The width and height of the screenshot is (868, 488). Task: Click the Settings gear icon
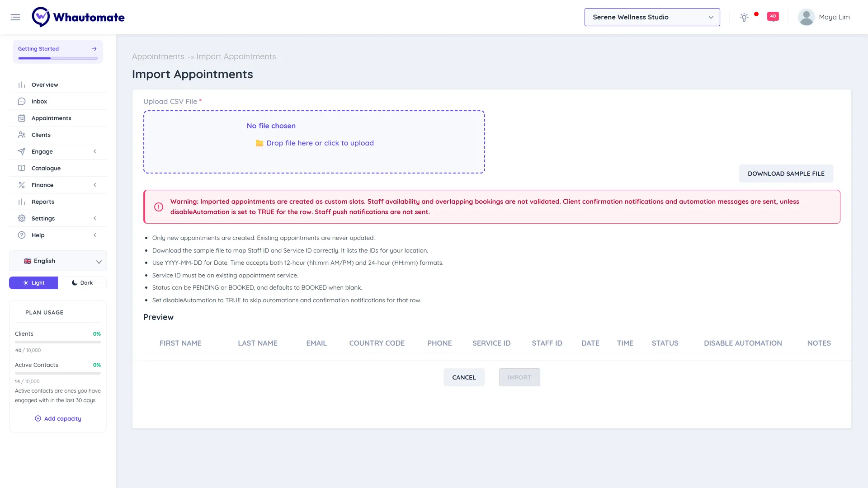(22, 219)
